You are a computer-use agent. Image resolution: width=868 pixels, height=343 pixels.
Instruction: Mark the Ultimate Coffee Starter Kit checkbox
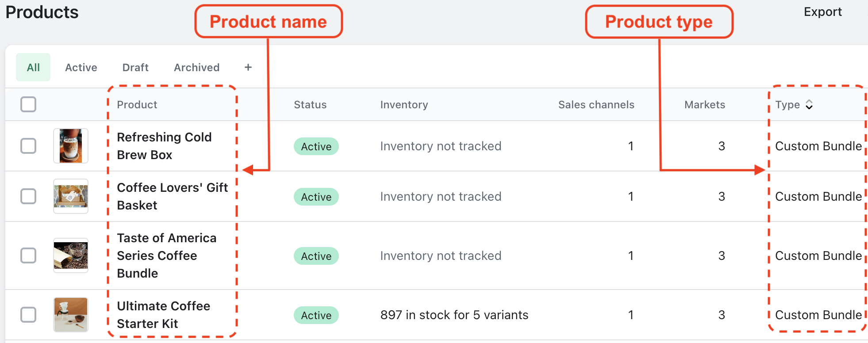pos(28,315)
